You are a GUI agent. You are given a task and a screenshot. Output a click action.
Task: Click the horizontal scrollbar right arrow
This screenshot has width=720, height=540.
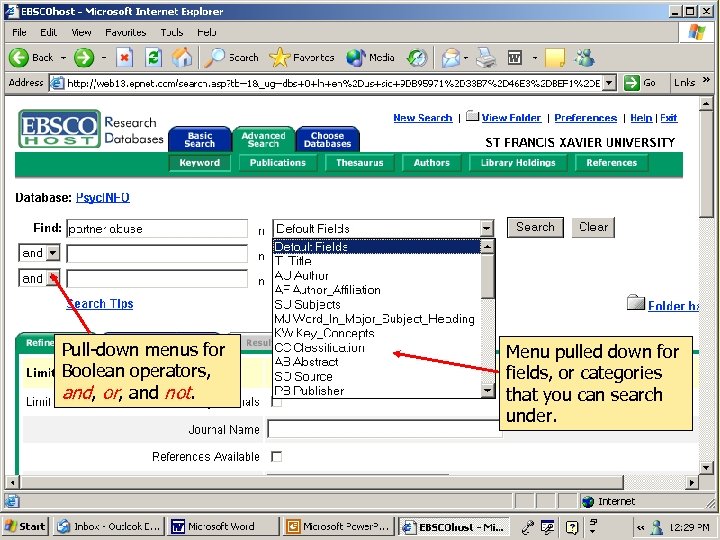692,483
